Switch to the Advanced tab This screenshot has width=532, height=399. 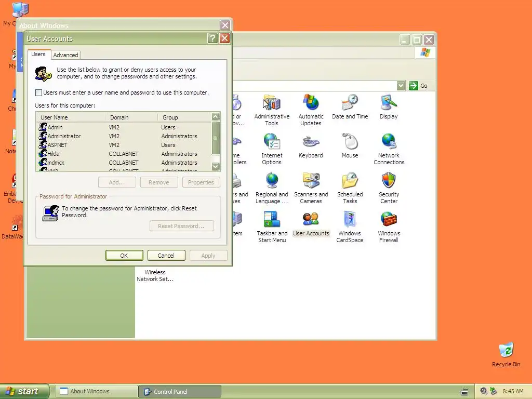(x=66, y=55)
